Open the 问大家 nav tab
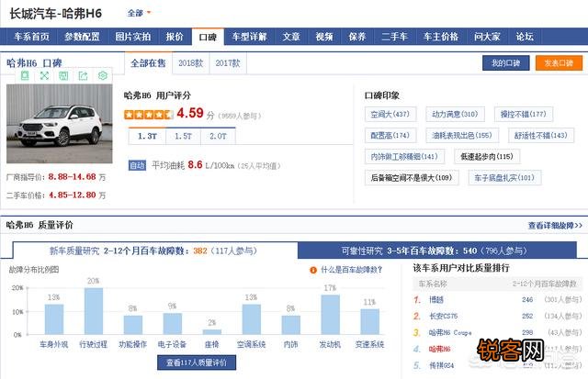588x379 pixels. point(487,37)
